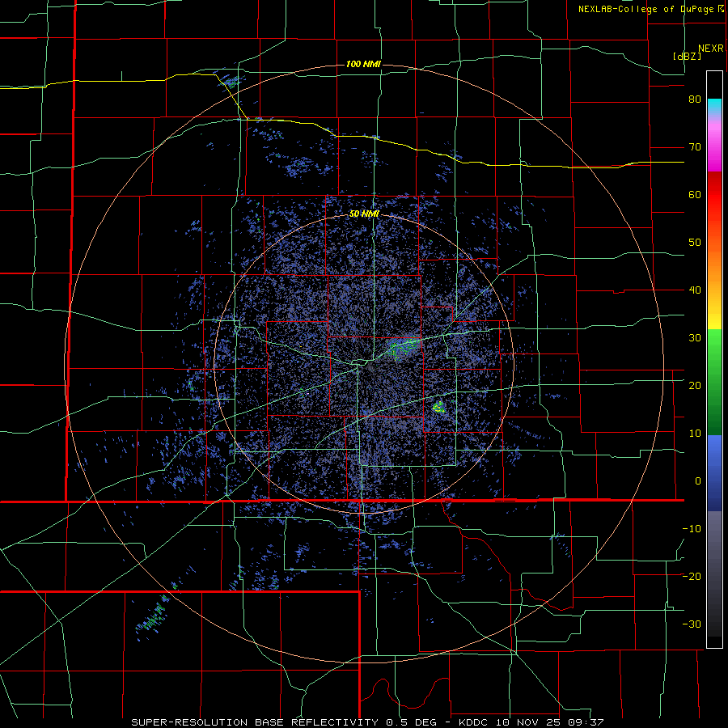Click the small green echo southeast of radar
Image resolution: width=728 pixels, height=728 pixels.
coord(438,408)
